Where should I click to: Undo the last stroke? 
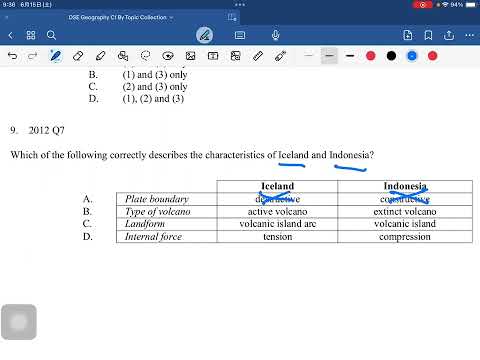[12, 56]
